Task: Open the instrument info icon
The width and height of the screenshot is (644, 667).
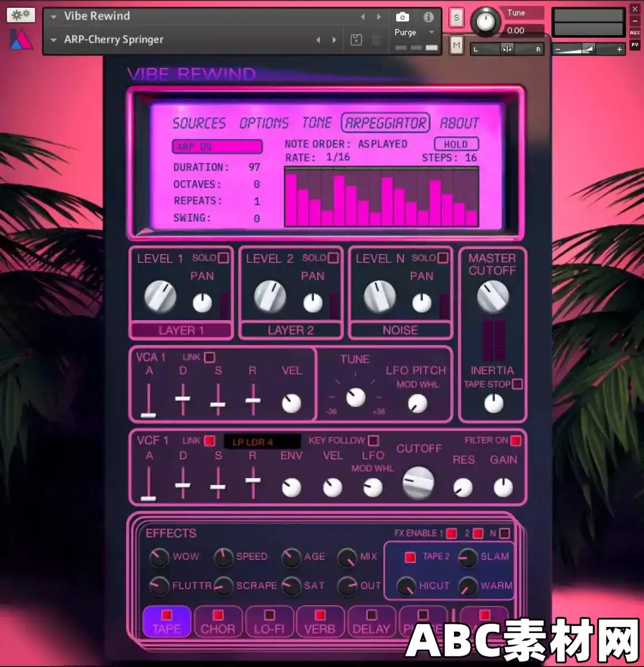Action: (428, 17)
